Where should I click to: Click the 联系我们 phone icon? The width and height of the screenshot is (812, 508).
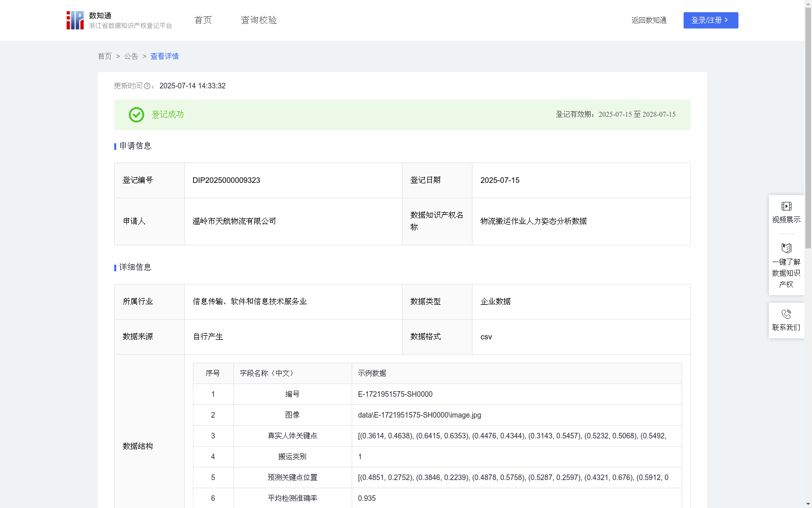[786, 314]
